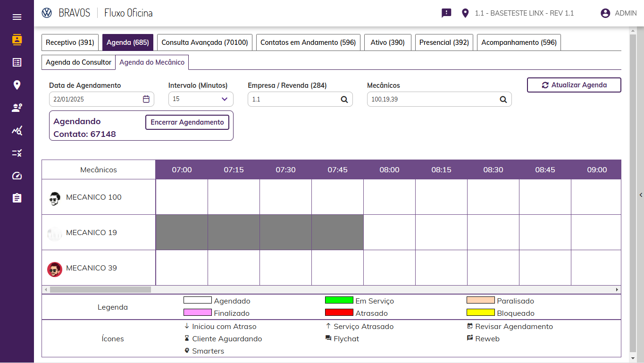Click the horizontal scrollbar thumb of the schedule
644x363 pixels.
(100, 289)
